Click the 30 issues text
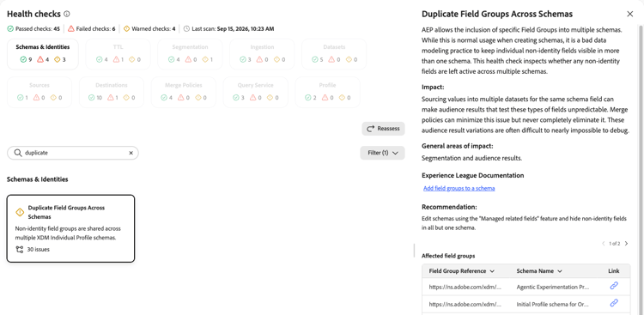The width and height of the screenshot is (644, 315). click(38, 249)
